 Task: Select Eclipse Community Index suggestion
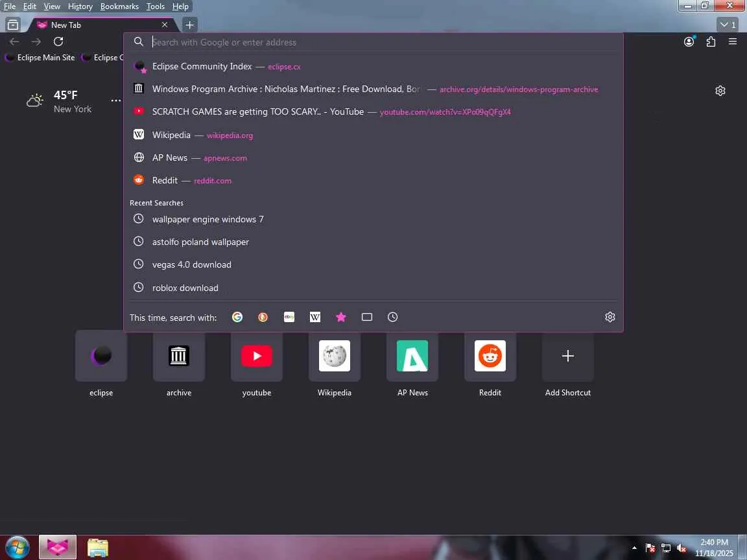click(373, 67)
